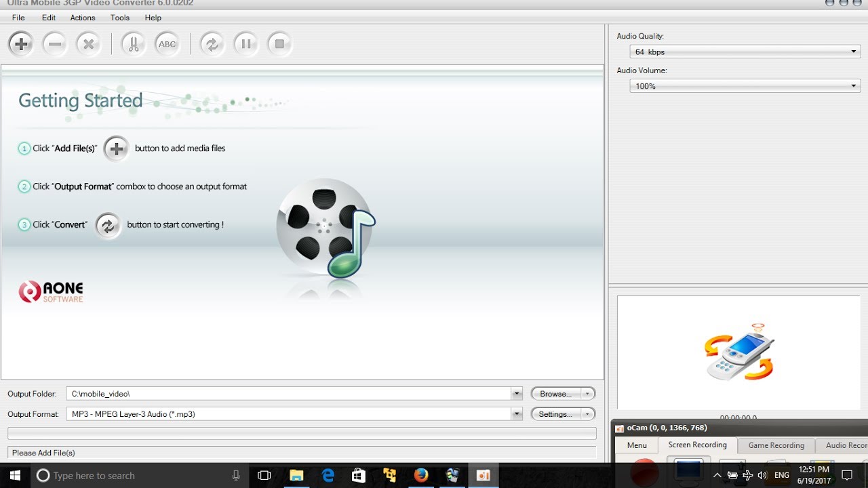Click the Pause toolbar icon
Viewport: 868px width, 488px height.
click(246, 44)
